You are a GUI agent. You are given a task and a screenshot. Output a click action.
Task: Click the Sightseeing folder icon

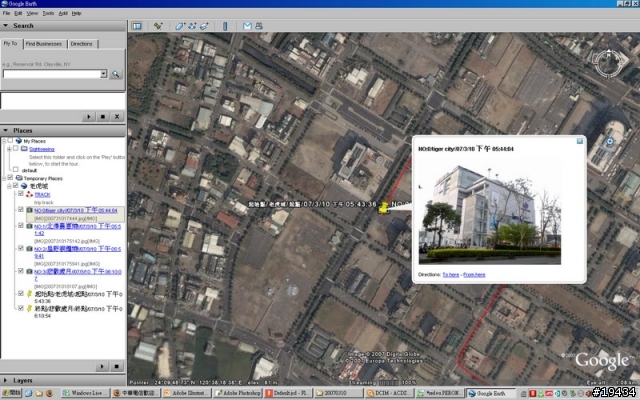click(x=24, y=149)
